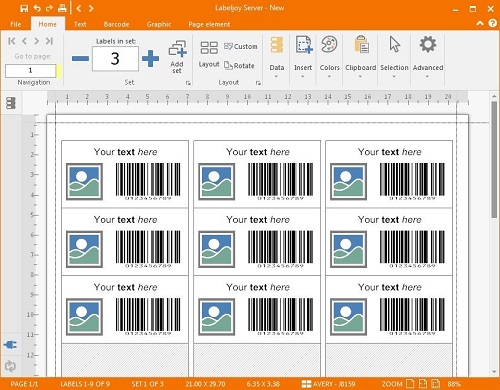Click the Go to page input field
The image size is (500, 390).
tap(31, 70)
